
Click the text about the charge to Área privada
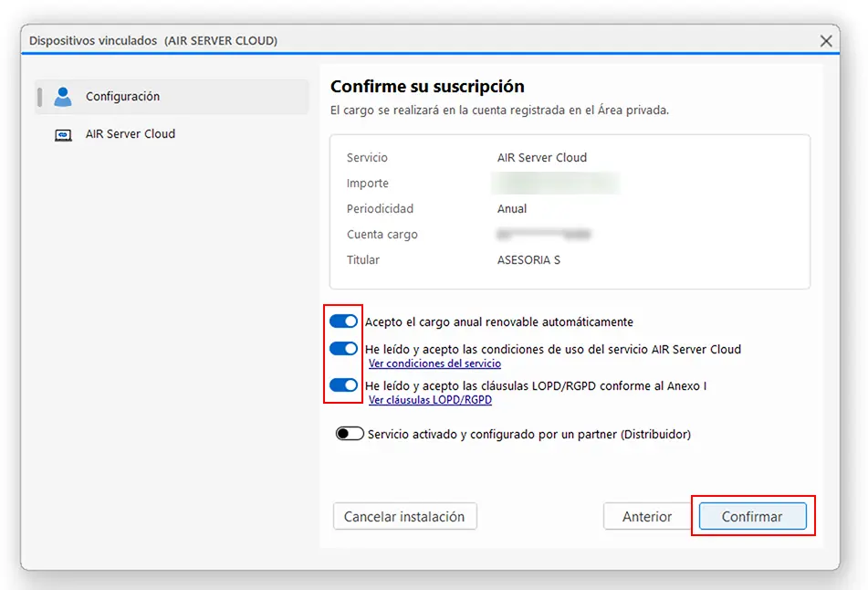pos(499,111)
